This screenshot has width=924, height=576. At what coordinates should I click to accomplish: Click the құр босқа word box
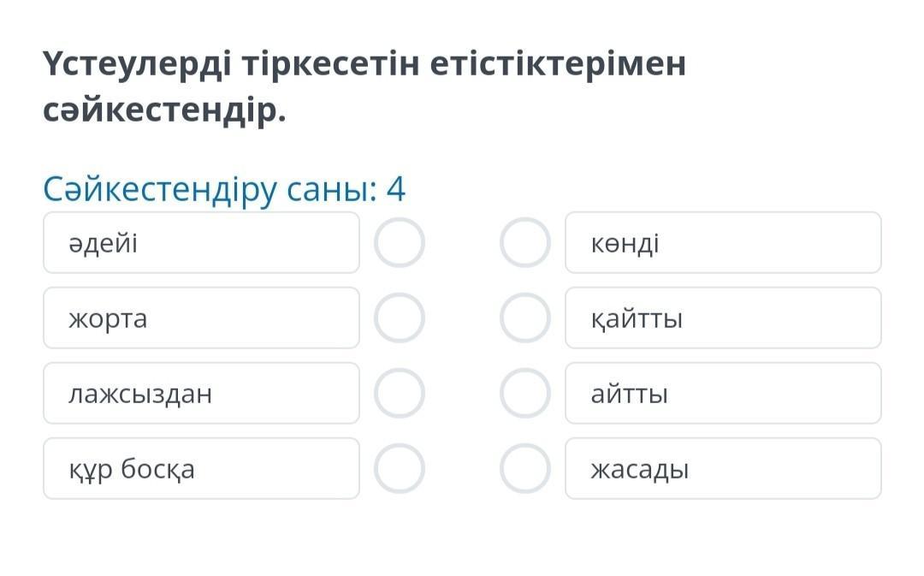click(201, 469)
